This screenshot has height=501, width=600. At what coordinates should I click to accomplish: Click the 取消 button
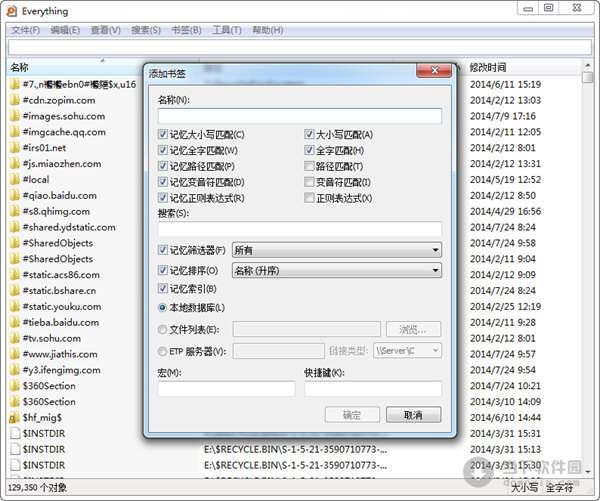413,415
